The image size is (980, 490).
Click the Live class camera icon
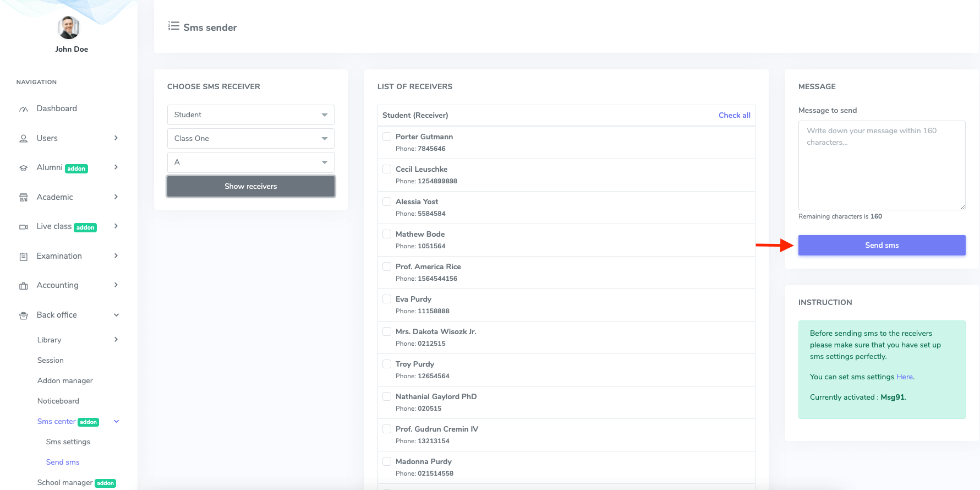point(24,227)
